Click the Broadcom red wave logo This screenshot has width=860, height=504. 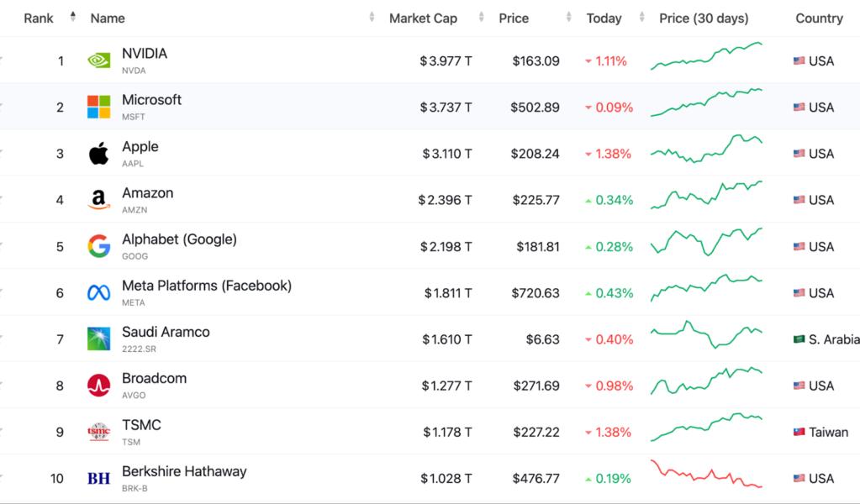coord(98,384)
